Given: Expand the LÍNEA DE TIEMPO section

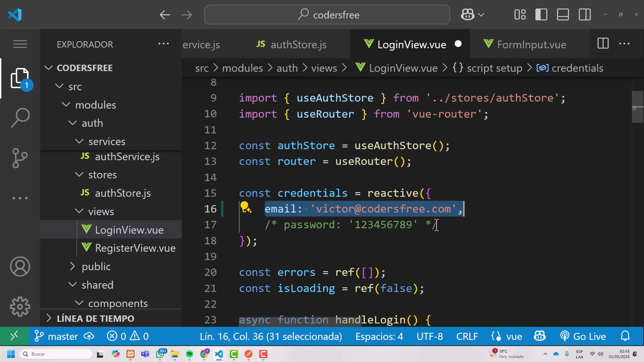Looking at the screenshot, I should point(111,318).
